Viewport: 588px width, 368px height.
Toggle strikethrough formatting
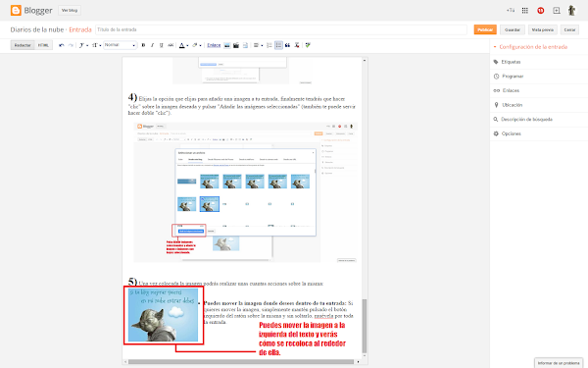(x=171, y=45)
